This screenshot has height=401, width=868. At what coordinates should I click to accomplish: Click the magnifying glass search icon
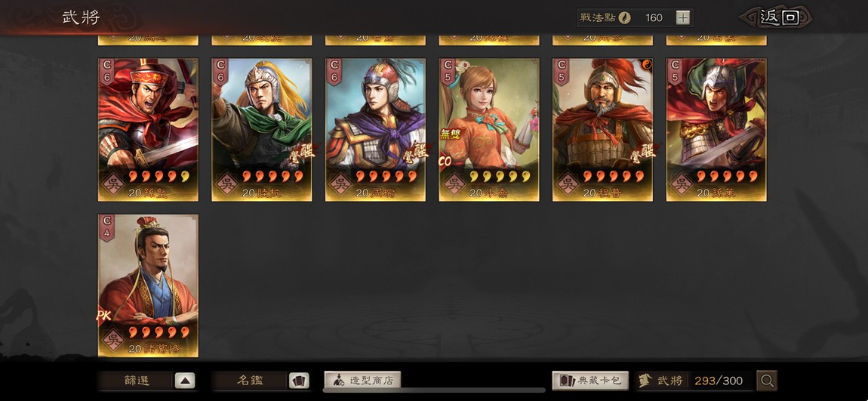(768, 381)
